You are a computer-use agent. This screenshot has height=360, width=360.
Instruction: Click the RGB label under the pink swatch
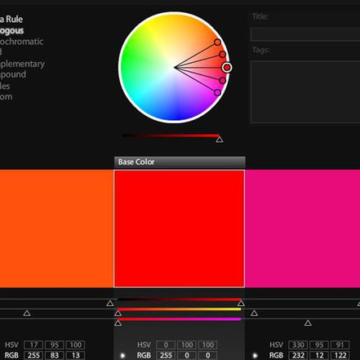click(276, 356)
